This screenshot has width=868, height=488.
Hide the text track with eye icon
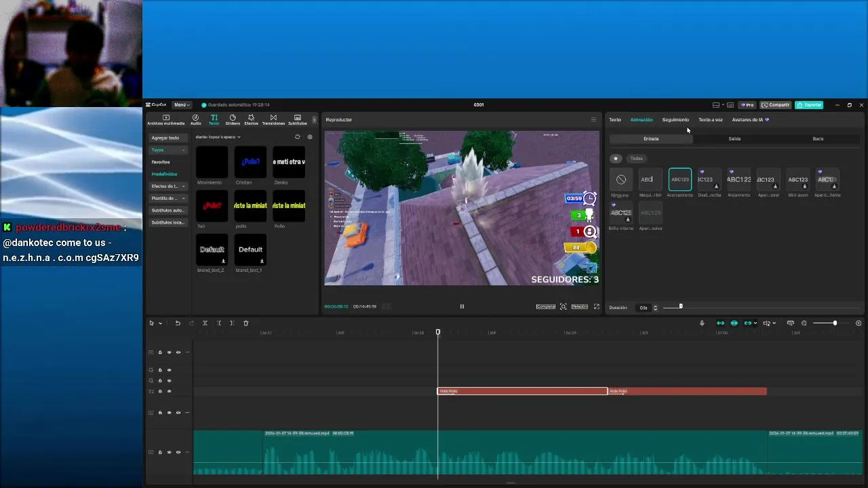click(170, 391)
